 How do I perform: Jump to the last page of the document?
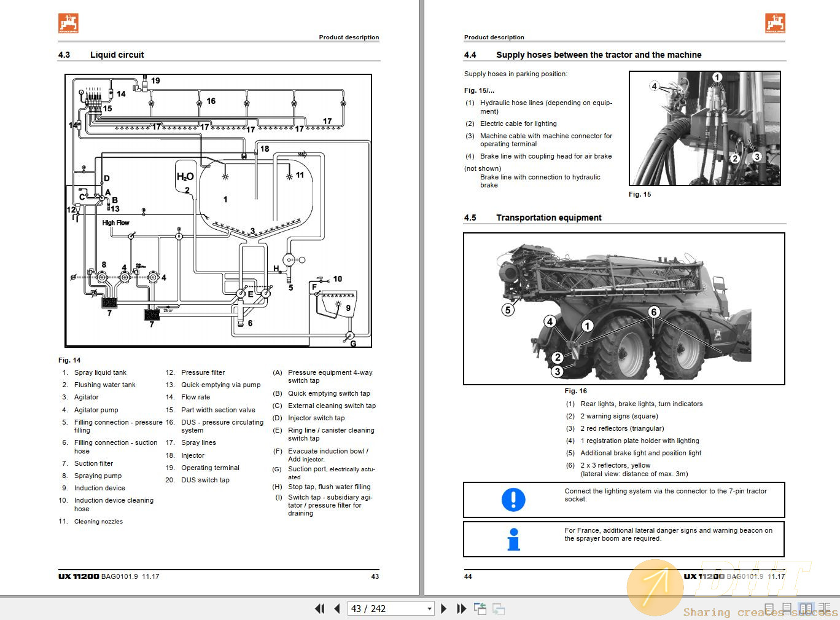pos(461,609)
